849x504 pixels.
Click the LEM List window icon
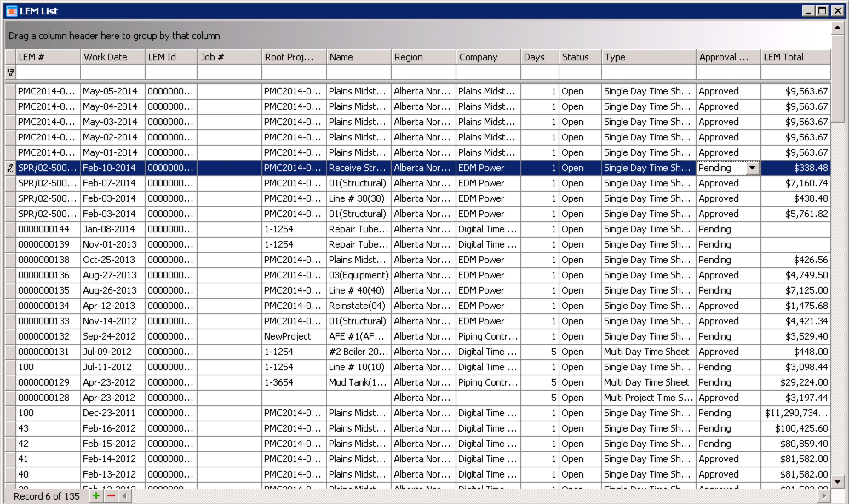(x=12, y=11)
